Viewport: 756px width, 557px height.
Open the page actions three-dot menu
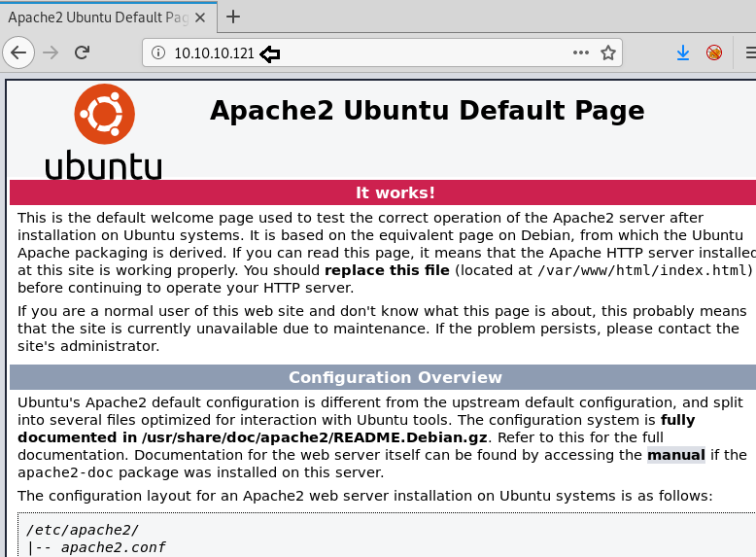tap(580, 52)
